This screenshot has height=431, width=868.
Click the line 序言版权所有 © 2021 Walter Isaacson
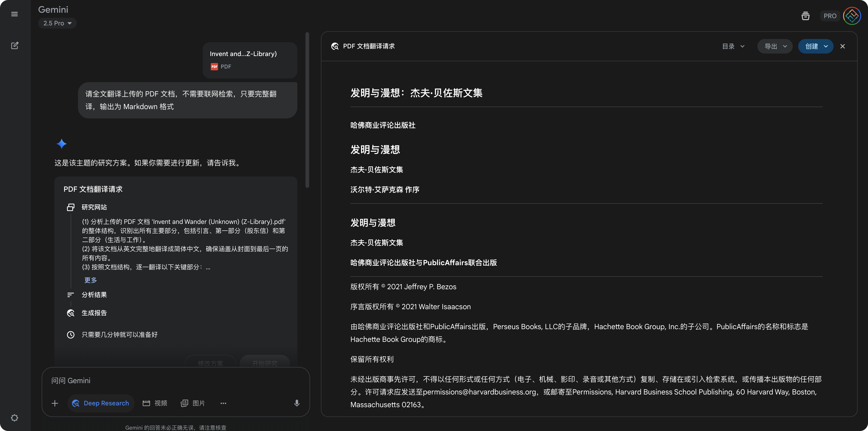coord(410,306)
